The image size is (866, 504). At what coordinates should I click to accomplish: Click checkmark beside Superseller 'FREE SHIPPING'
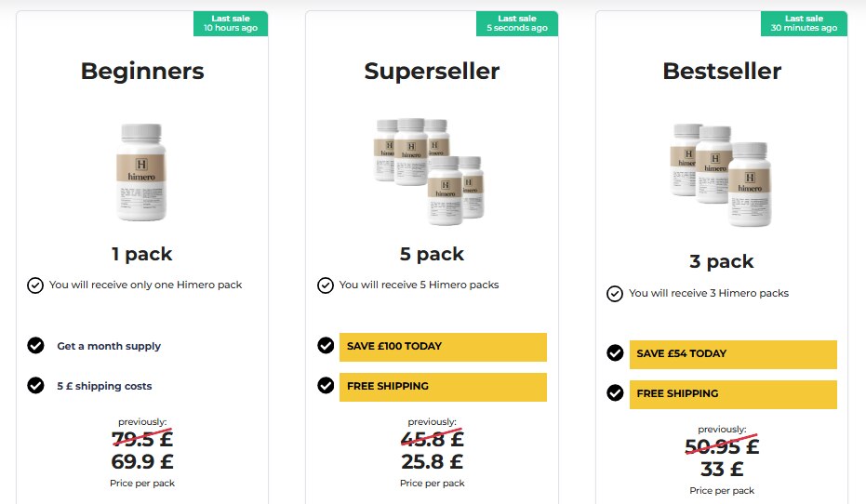click(326, 385)
